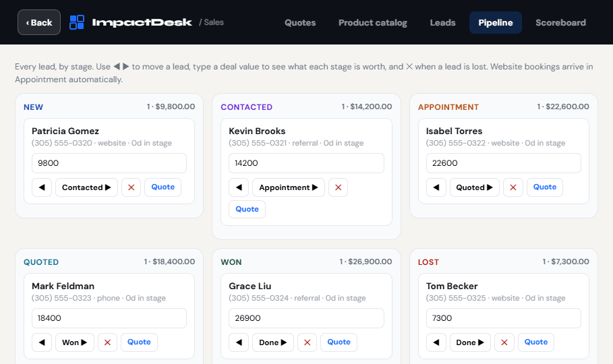The image size is (613, 364).
Task: Mark Mark Feldman lead as lost
Action: [x=107, y=342]
